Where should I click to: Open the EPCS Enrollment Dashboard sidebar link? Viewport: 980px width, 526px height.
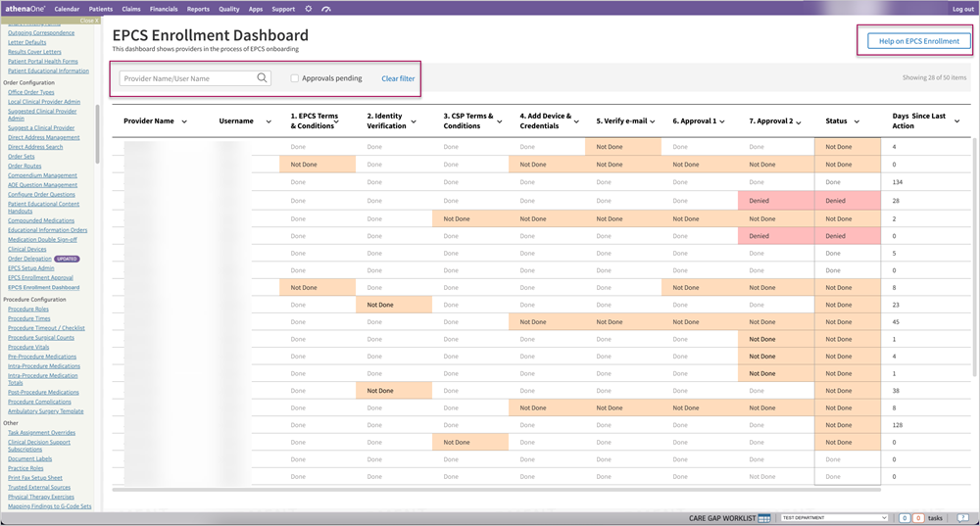pos(44,287)
